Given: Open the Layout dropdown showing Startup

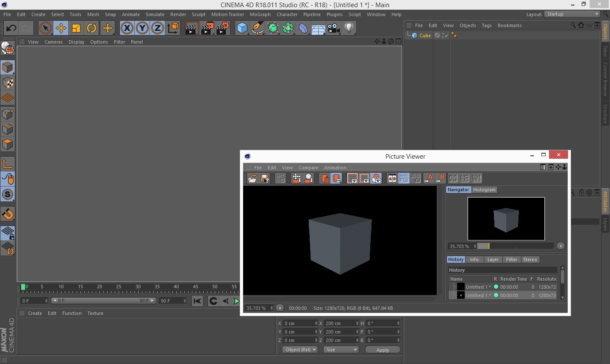Looking at the screenshot, I should point(572,14).
